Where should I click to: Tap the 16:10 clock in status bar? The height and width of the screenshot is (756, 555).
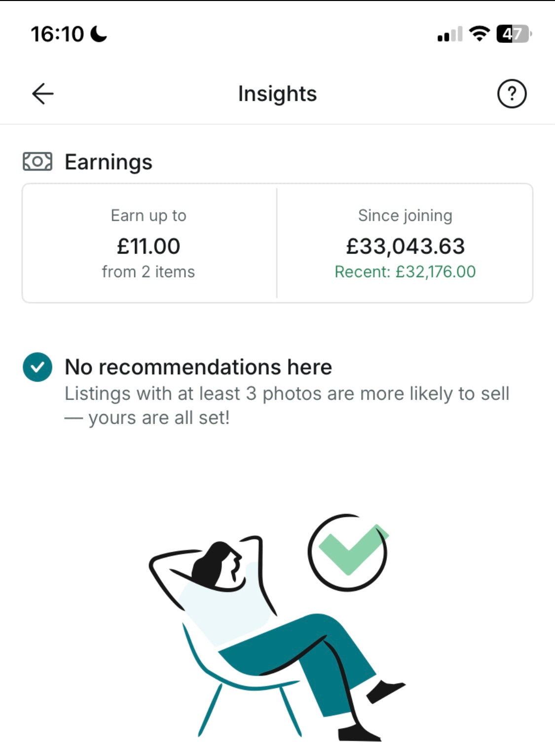57,34
